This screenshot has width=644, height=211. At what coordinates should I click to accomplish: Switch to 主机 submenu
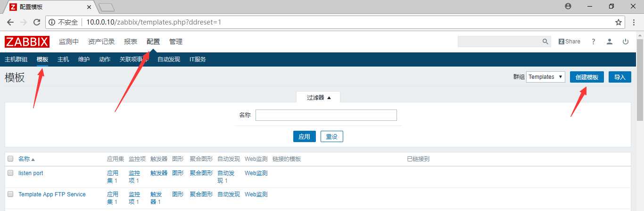point(63,59)
